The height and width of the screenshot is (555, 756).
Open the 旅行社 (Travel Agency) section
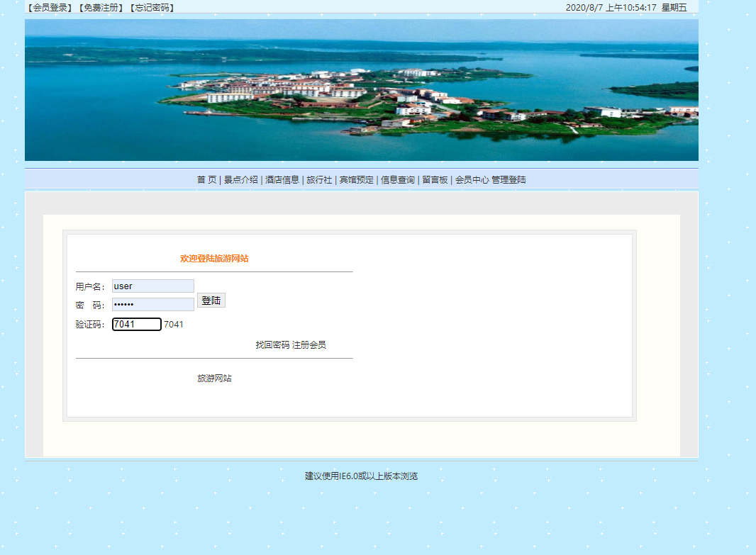[319, 179]
